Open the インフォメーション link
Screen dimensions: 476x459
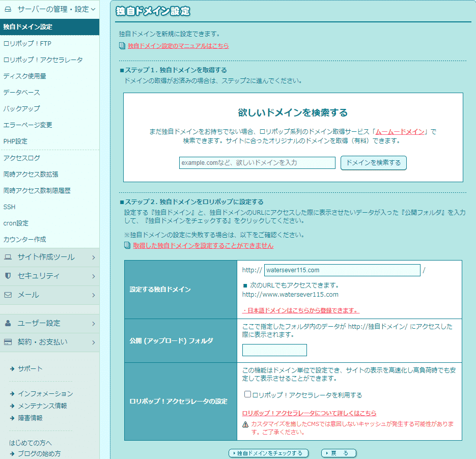click(x=45, y=394)
